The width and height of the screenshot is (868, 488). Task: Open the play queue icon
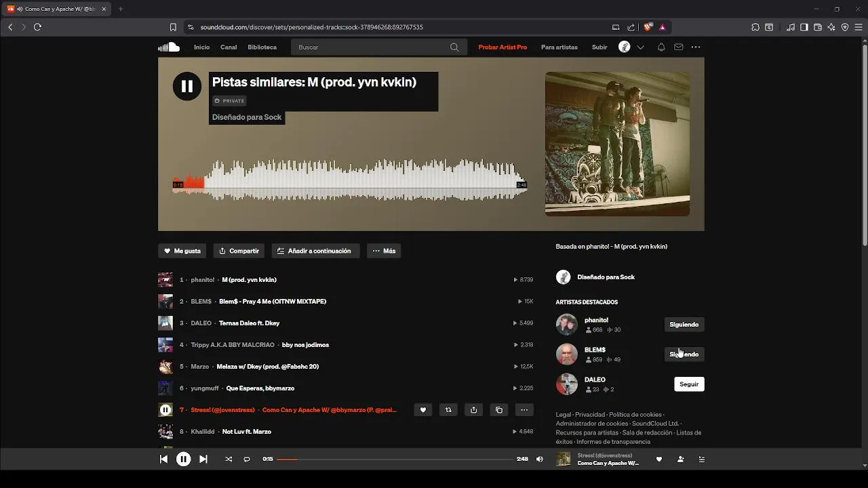pos(702,459)
